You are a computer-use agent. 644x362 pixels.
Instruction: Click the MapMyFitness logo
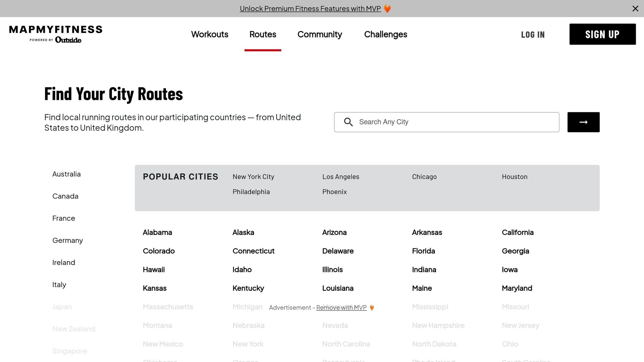click(55, 34)
